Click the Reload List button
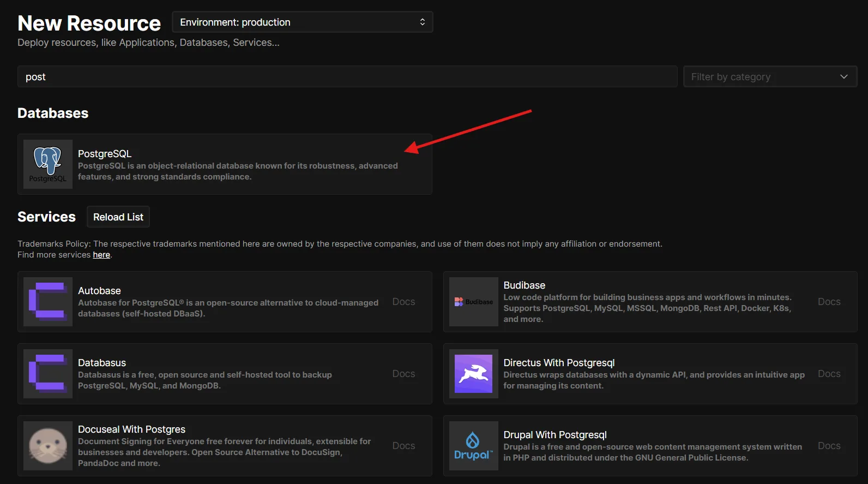868x484 pixels. (x=118, y=217)
